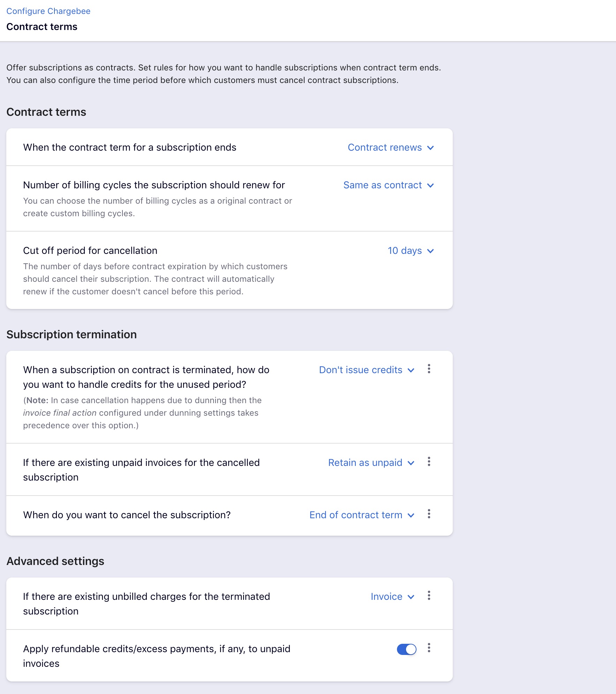The image size is (616, 694).
Task: Toggle apply refundable credits to unpaid invoices
Action: 406,649
